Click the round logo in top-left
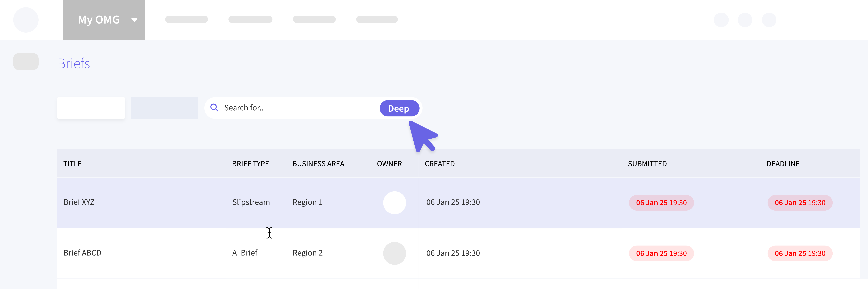868x289 pixels. (x=26, y=20)
